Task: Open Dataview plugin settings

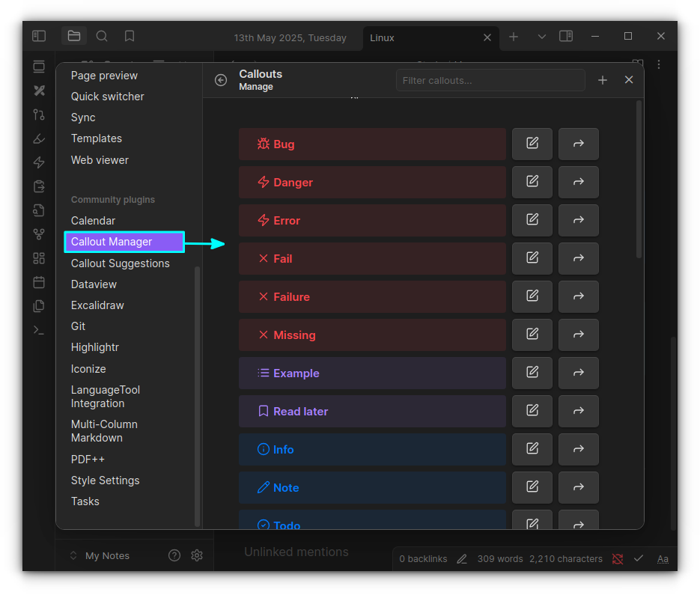Action: [94, 284]
